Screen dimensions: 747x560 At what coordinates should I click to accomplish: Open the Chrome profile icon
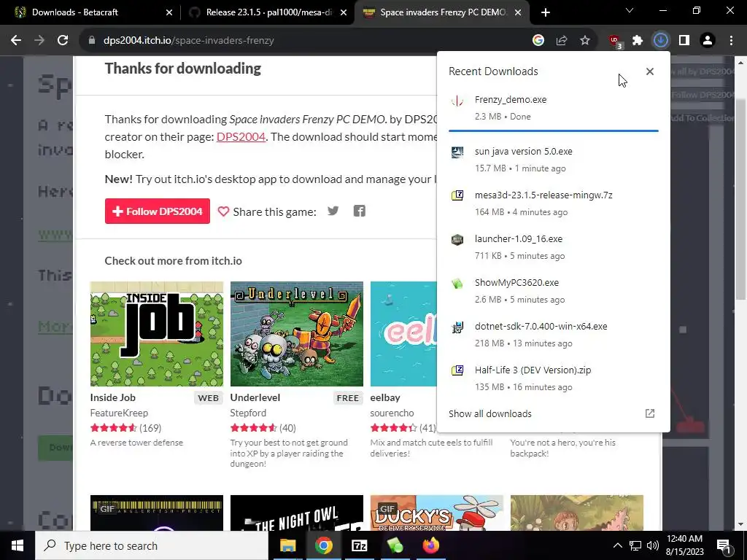[708, 41]
